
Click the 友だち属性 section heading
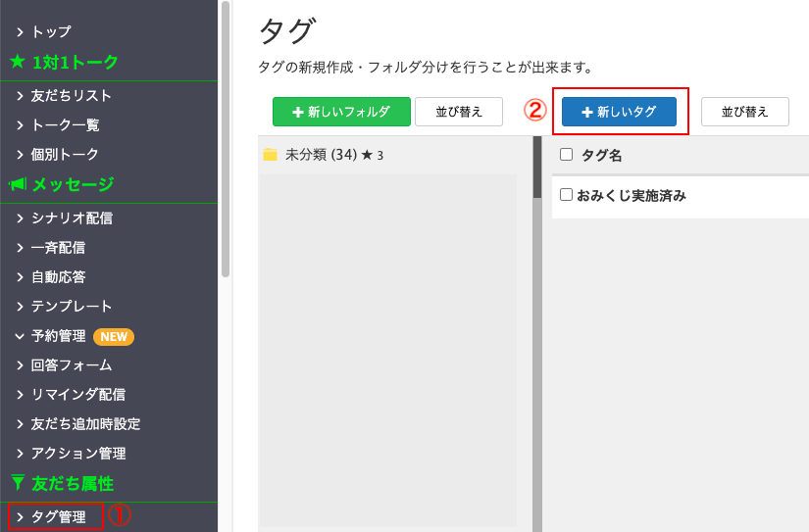click(73, 484)
